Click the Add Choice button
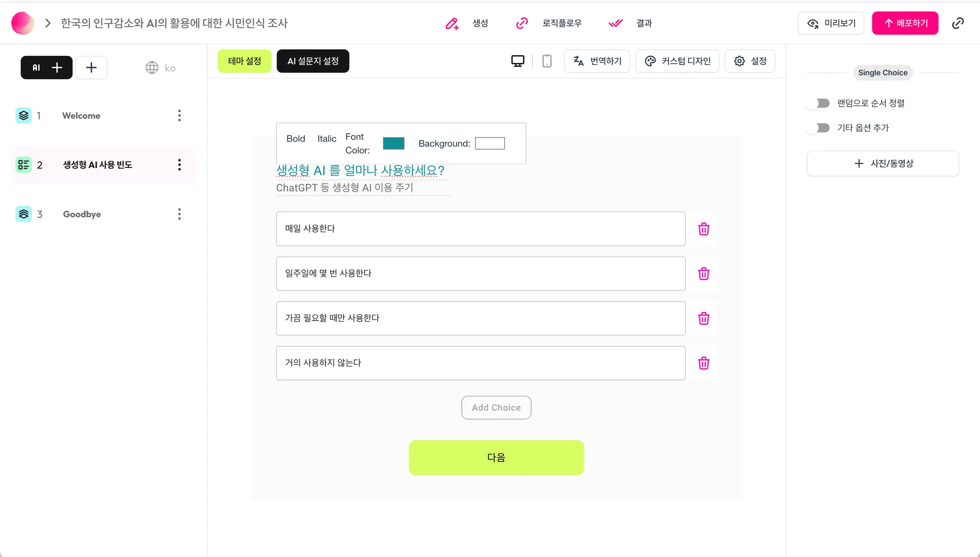The width and height of the screenshot is (980, 557). click(496, 408)
